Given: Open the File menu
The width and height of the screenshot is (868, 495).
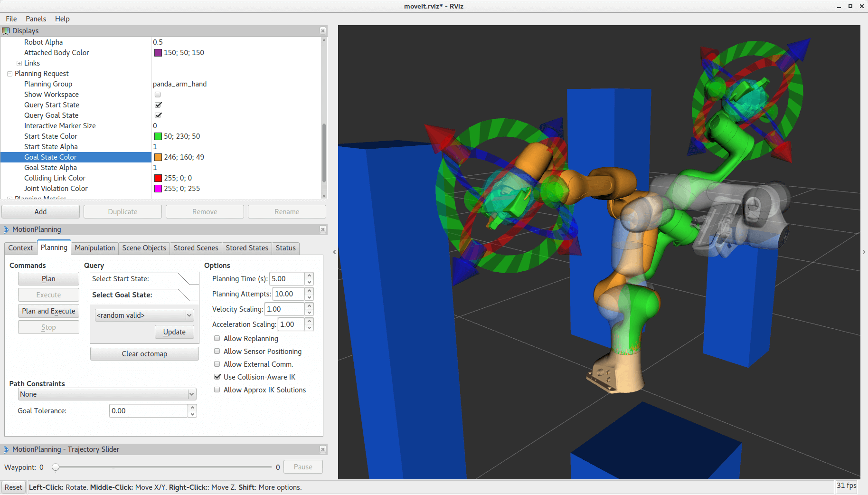Looking at the screenshot, I should pyautogui.click(x=11, y=19).
